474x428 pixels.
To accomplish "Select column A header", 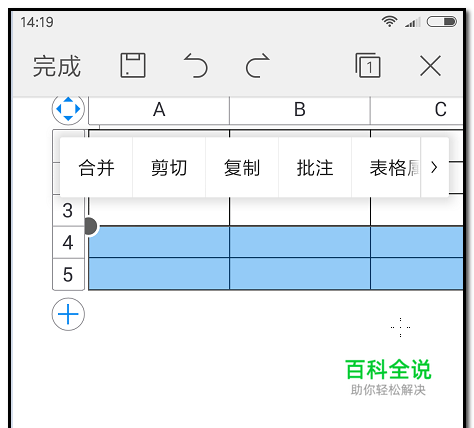I will pos(159,110).
